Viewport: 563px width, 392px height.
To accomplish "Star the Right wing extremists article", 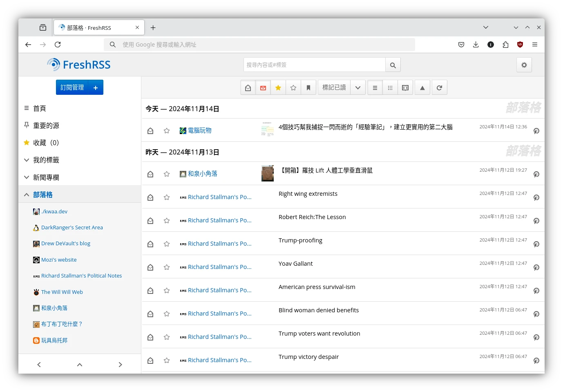I will tap(167, 197).
